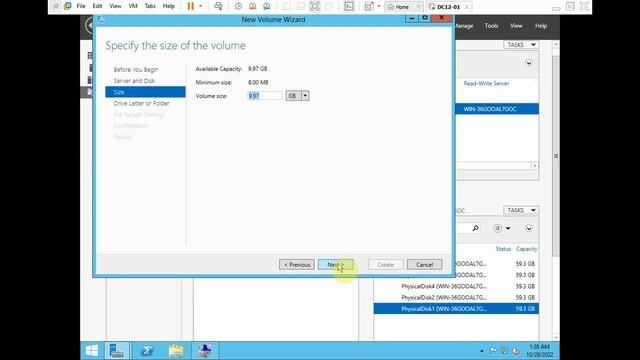This screenshot has width=640, height=360.
Task: Click the take snapshot clock icon
Action: tap(238, 6)
